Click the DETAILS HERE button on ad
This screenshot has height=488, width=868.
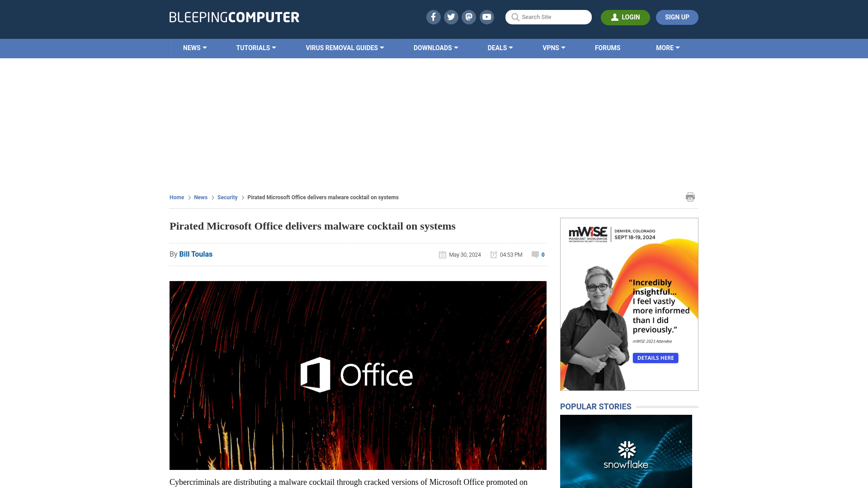point(655,357)
